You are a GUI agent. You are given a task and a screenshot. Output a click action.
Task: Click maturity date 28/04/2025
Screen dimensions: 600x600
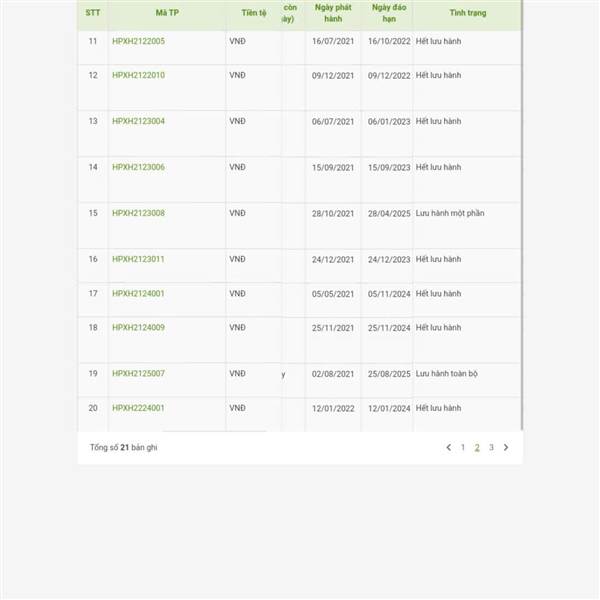[389, 214]
